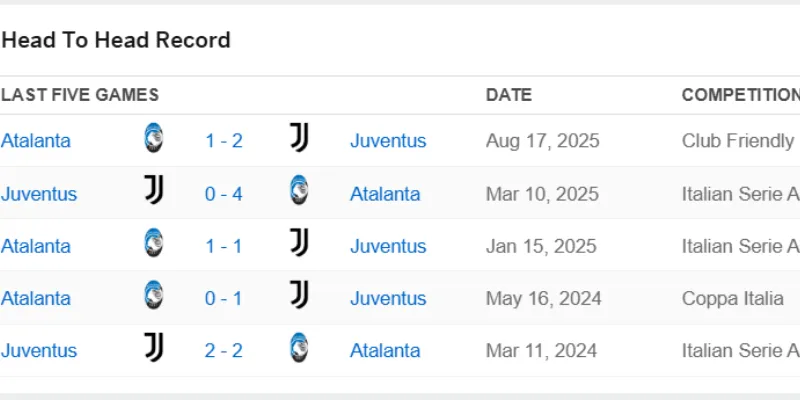Open the 0 - 1 Coppa Italia score
800x400 pixels.
pos(224,298)
